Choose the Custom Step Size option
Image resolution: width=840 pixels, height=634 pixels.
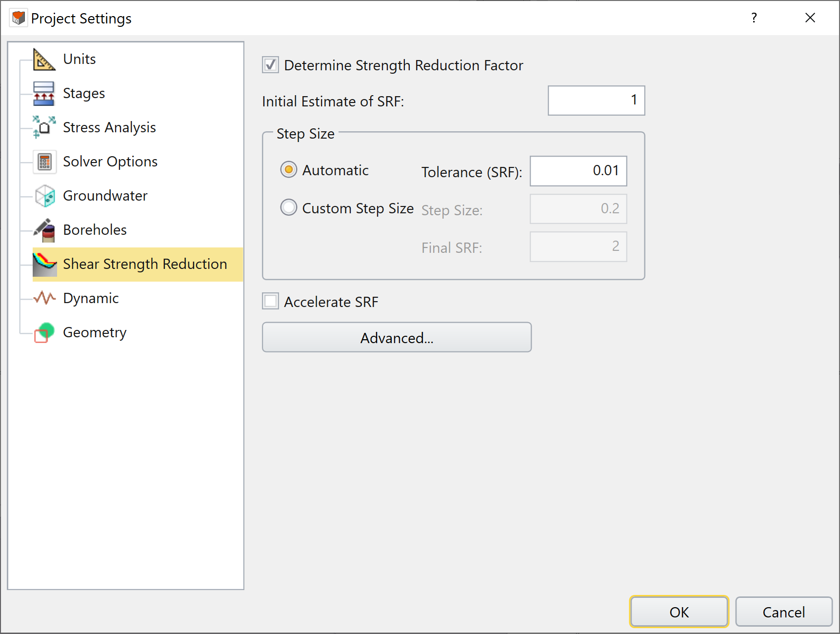(289, 207)
